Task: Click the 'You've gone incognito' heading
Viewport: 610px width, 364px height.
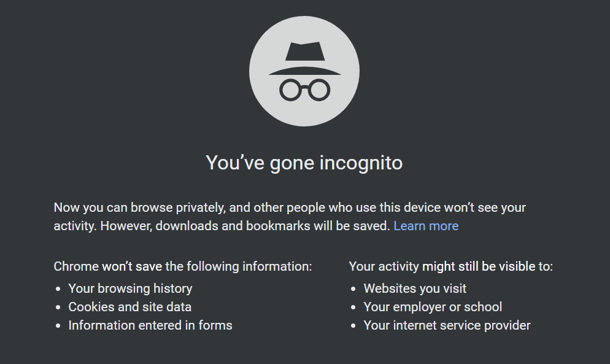Action: pos(304,163)
